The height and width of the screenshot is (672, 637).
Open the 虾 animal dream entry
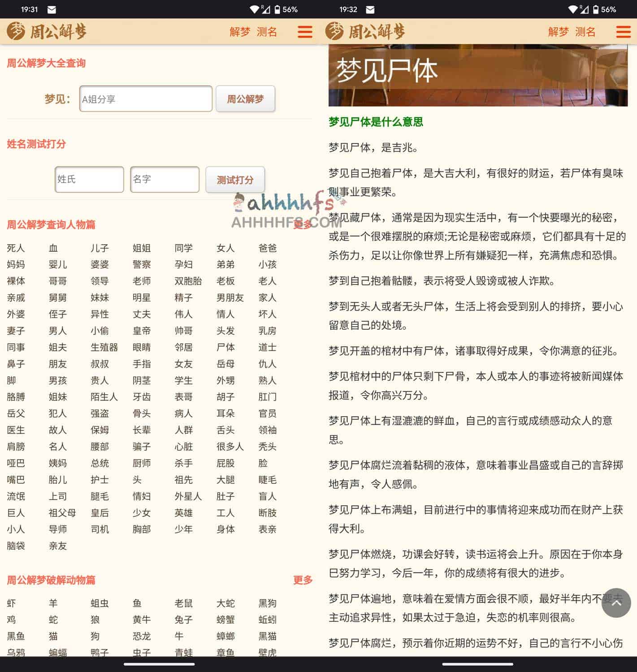coord(11,604)
